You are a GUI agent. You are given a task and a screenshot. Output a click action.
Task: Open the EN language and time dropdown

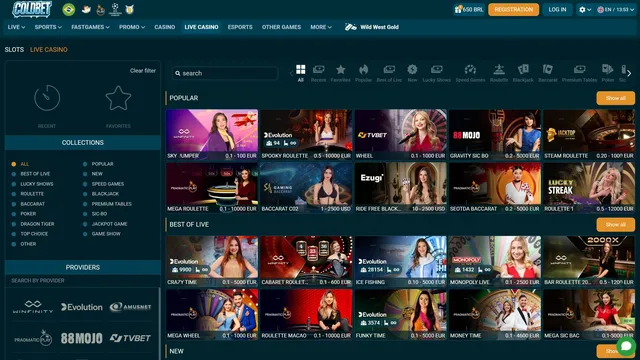615,9
